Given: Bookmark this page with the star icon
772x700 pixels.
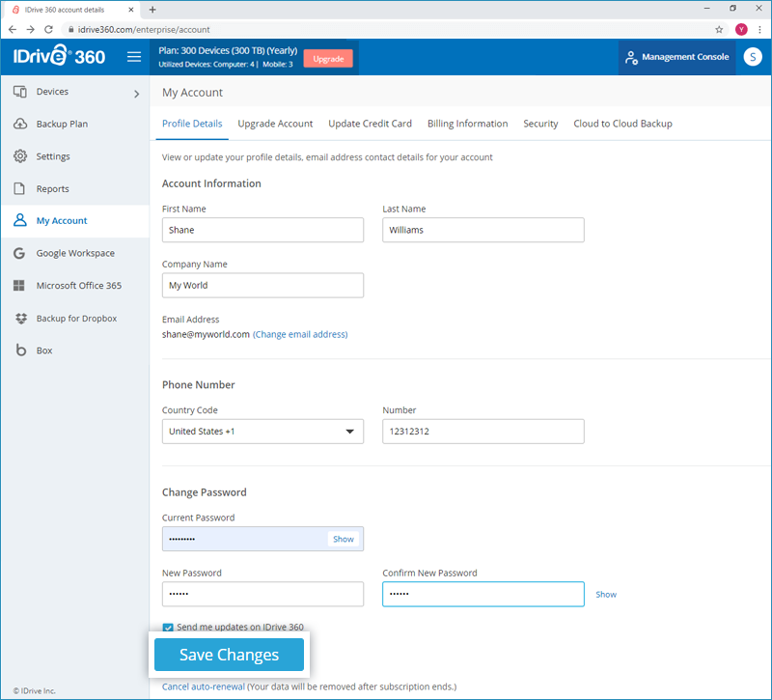Looking at the screenshot, I should (719, 30).
